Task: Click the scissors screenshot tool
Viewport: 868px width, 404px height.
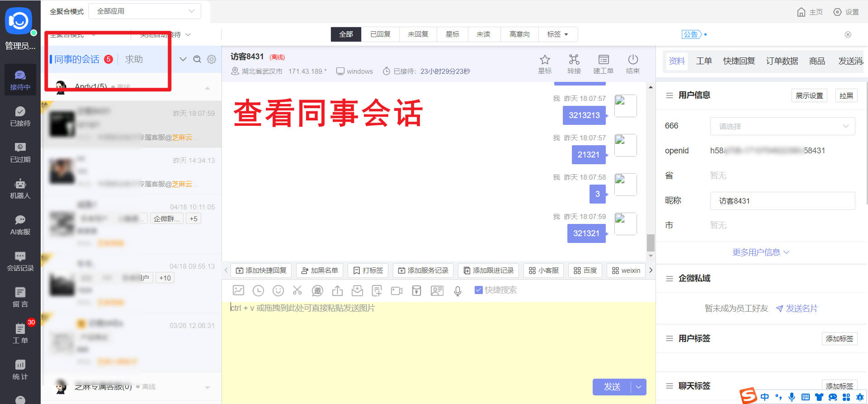Action: 297,290
